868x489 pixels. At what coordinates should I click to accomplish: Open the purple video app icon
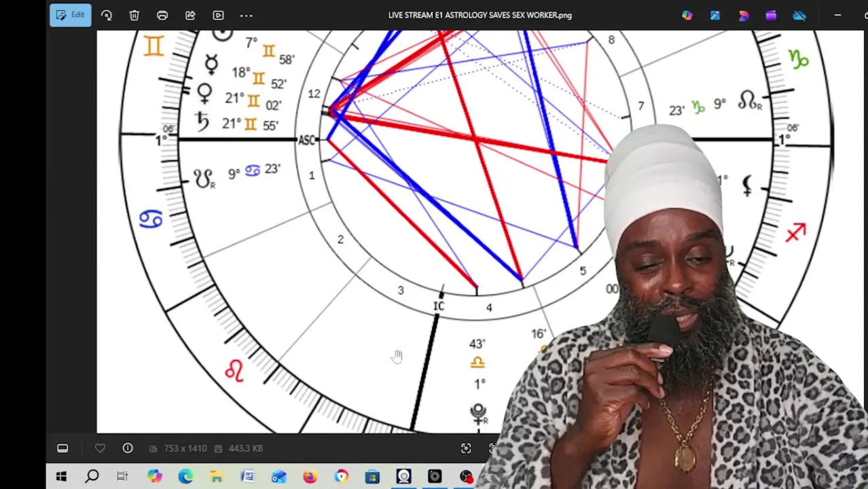point(771,15)
